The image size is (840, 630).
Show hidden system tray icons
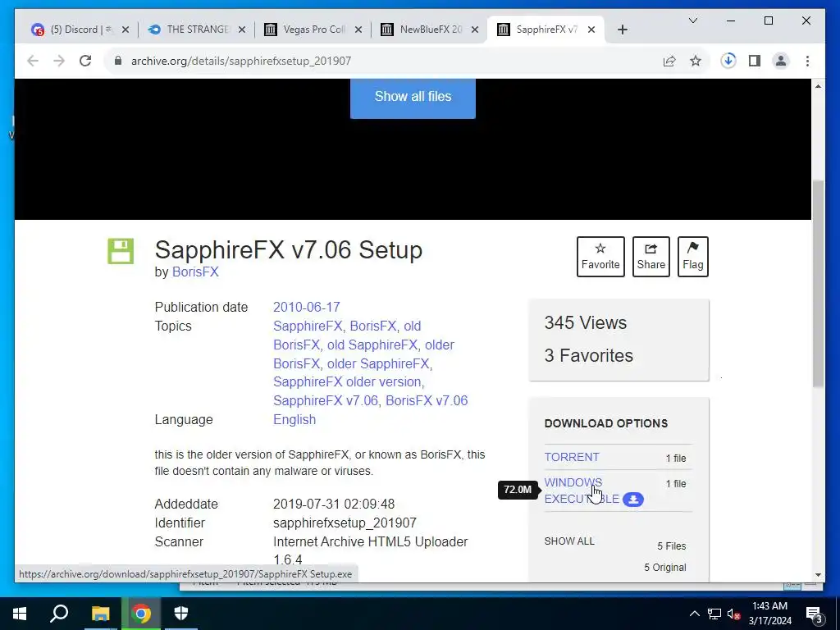tap(694, 614)
